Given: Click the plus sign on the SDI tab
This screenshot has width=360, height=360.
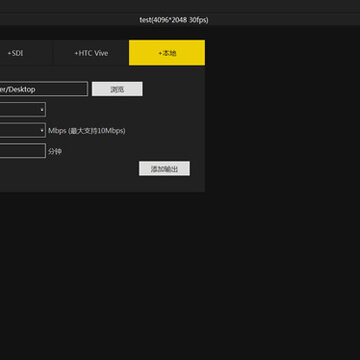Looking at the screenshot, I should coord(9,53).
